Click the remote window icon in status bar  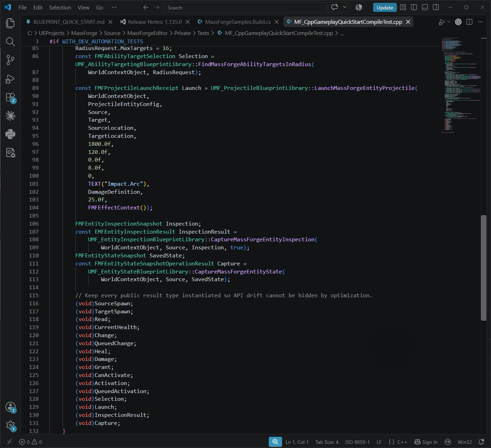[10, 442]
